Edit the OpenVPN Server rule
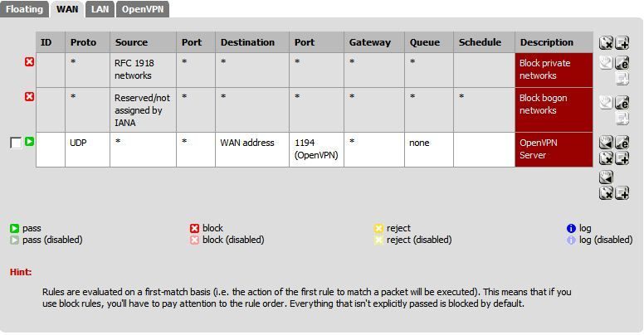Viewport: 644px width, 335px height. coord(622,143)
